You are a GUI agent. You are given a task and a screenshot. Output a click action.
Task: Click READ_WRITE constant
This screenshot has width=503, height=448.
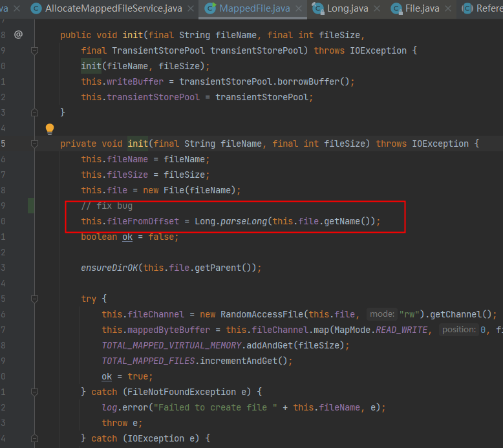point(401,330)
